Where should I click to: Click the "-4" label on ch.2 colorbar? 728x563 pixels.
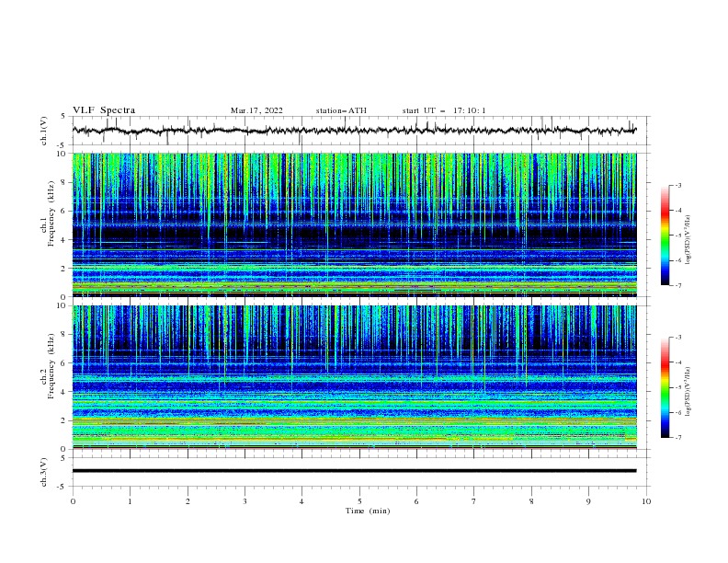[678, 362]
